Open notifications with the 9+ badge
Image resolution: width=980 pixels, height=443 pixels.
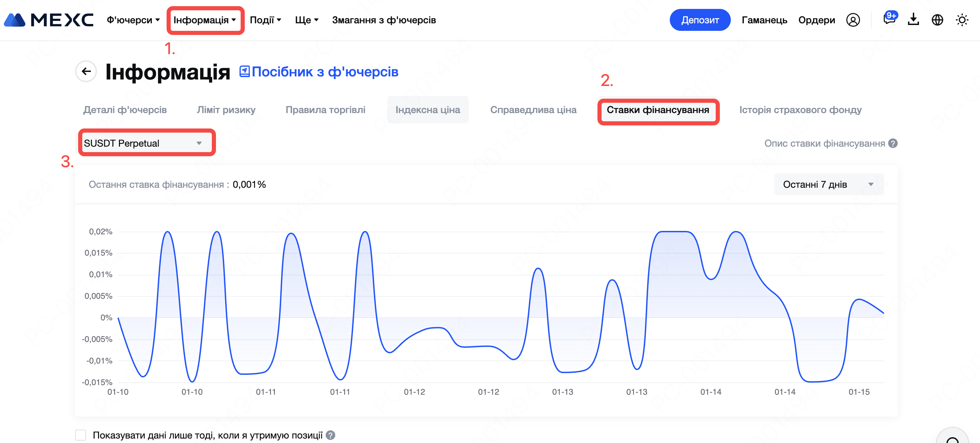889,19
